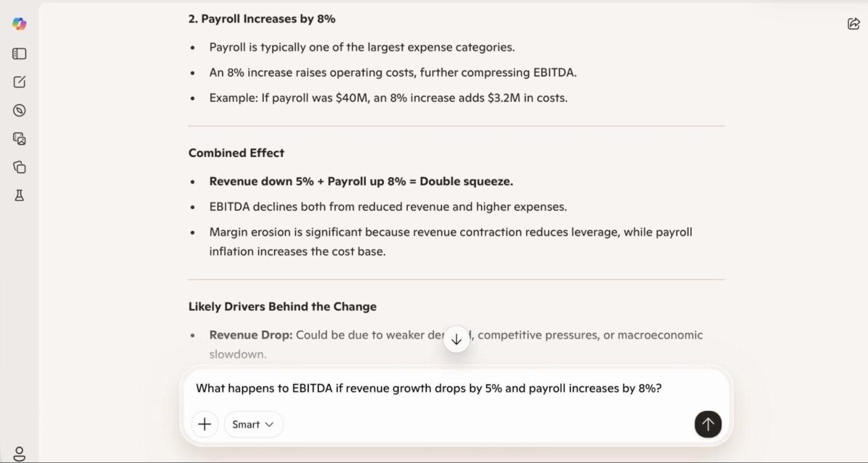The width and height of the screenshot is (868, 463).
Task: Launch Copilot Labs via the flask icon
Action: point(19,195)
